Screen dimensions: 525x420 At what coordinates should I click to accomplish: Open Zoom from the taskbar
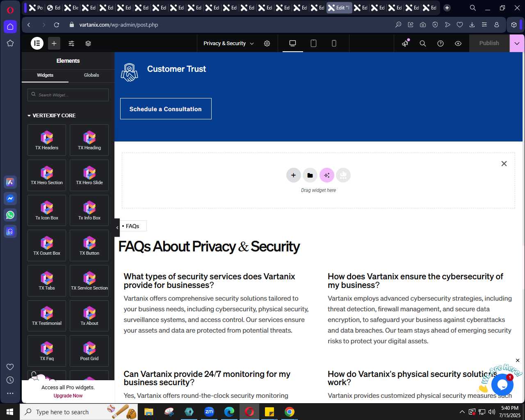tap(209, 412)
